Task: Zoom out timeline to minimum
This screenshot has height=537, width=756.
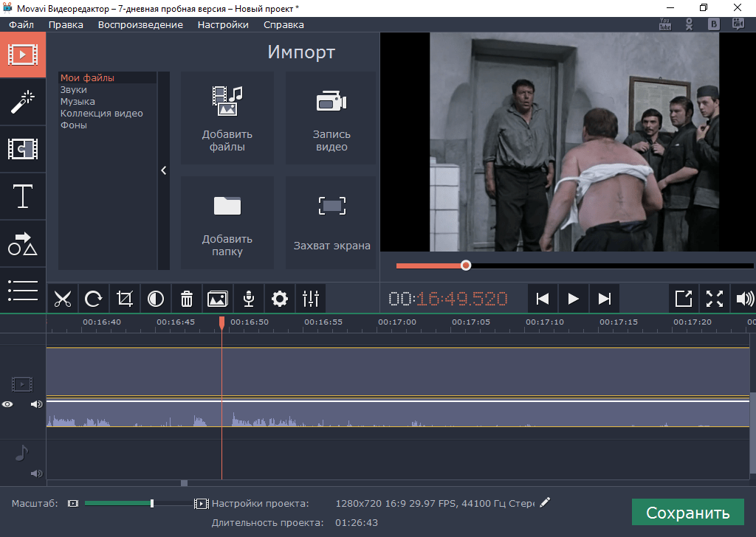Action: pyautogui.click(x=73, y=503)
